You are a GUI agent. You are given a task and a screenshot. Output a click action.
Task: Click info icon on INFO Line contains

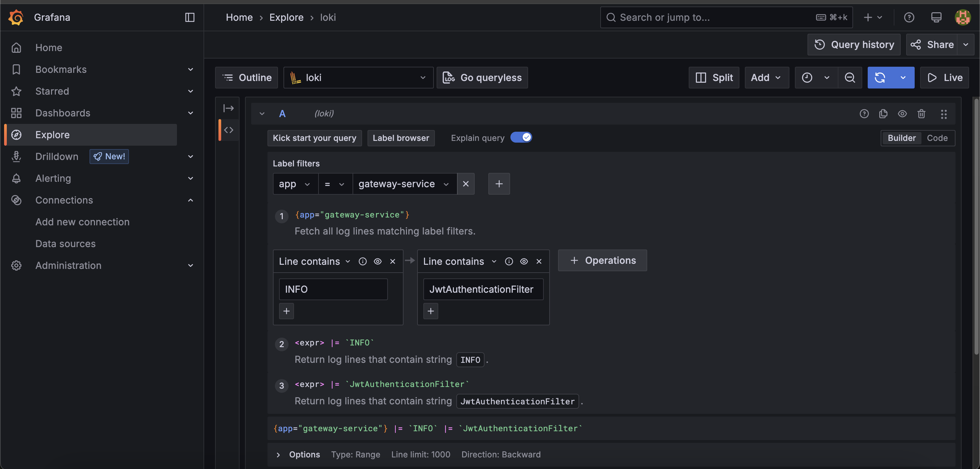click(x=362, y=261)
